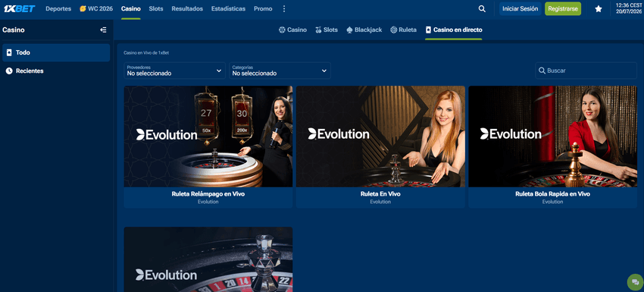The image size is (644, 292).
Task: Open the partially visible fourth Evolution game
Action: (x=208, y=259)
